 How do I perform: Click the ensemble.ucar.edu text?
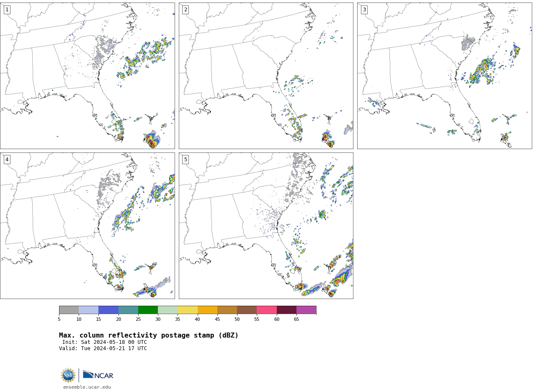87,387
